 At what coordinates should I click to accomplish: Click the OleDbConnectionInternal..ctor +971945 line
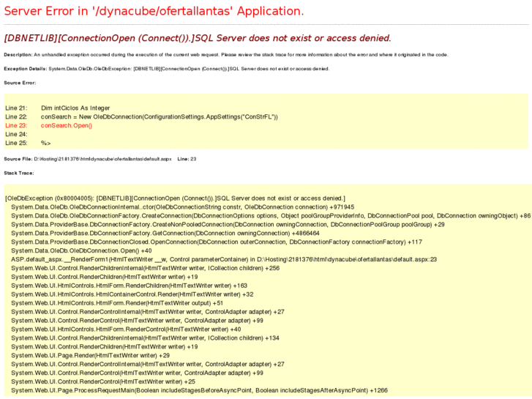point(183,207)
